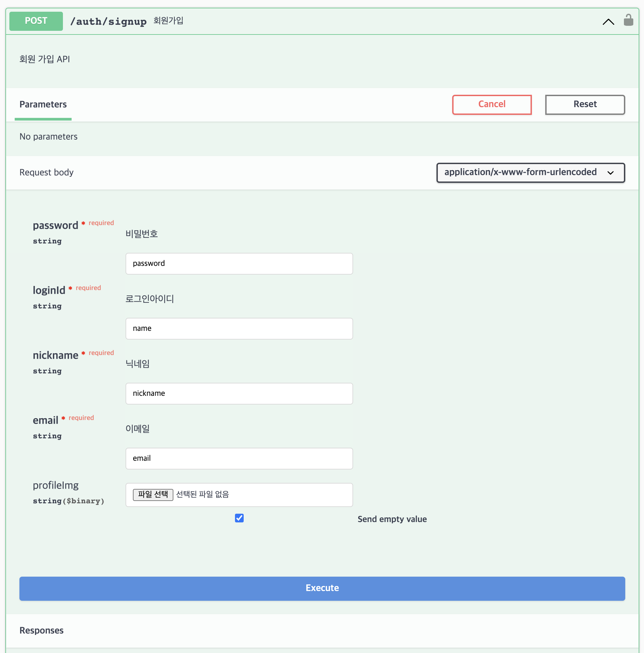644x653 pixels.
Task: Click the loginId input containing 'name'
Action: (x=239, y=328)
